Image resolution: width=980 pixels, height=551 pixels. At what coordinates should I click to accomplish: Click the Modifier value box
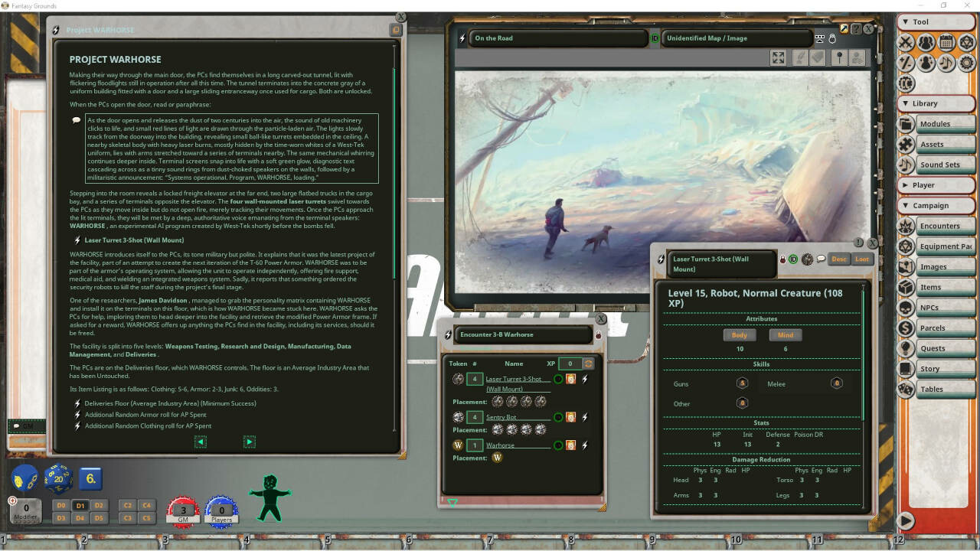(x=27, y=508)
